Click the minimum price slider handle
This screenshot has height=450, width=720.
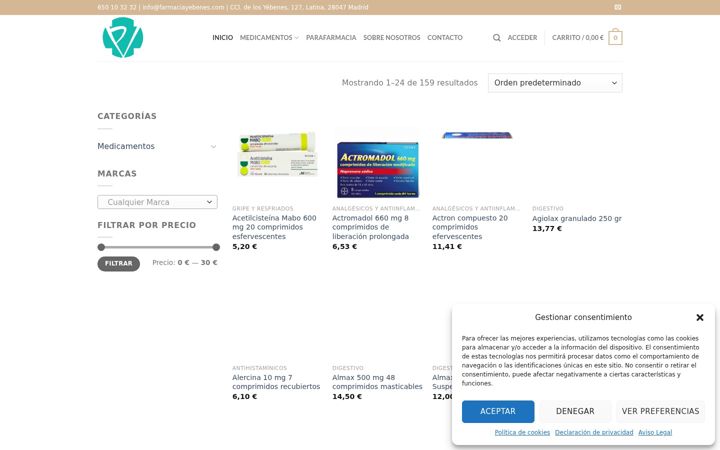tap(101, 247)
